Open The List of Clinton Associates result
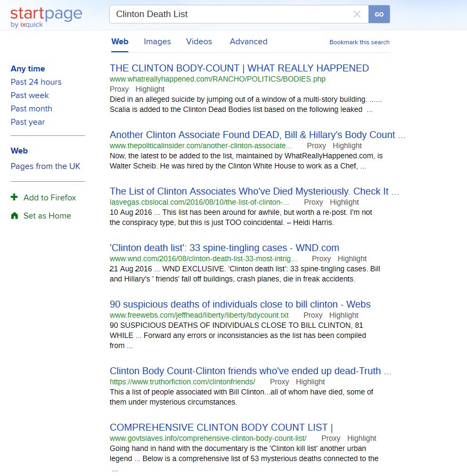 254,191
